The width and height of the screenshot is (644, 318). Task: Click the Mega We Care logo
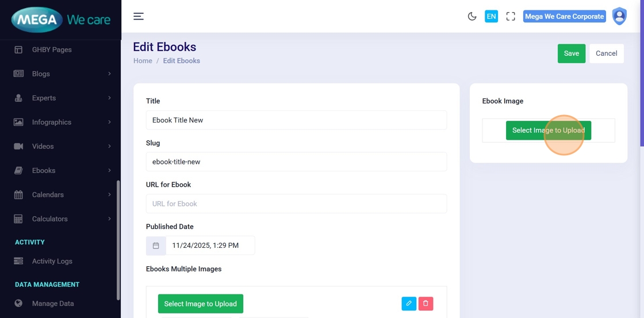click(x=60, y=20)
